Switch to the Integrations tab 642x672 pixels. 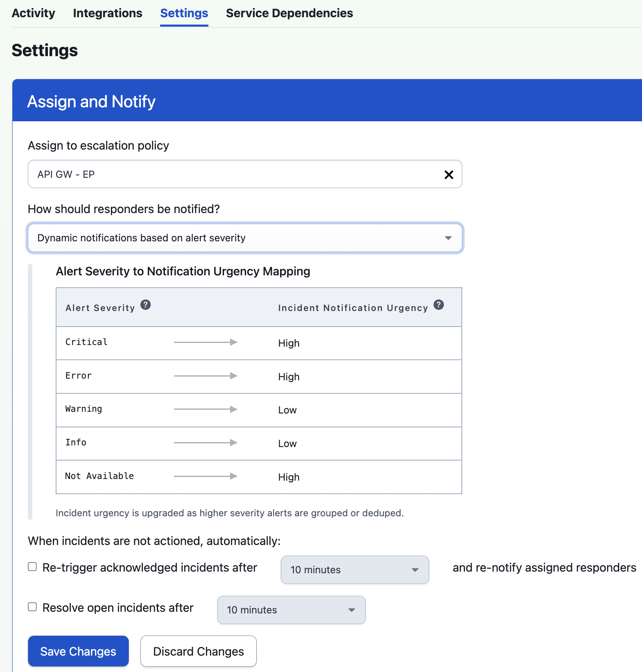[107, 13]
